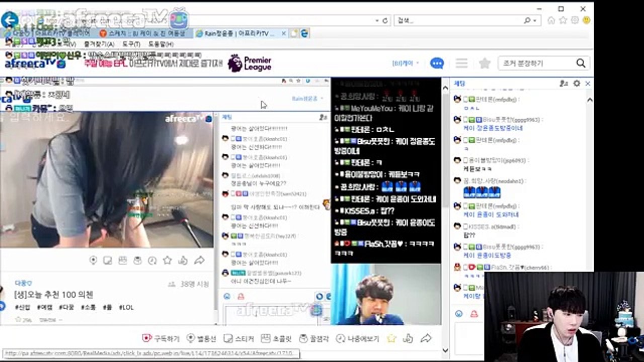Click the share arrow icon in the bottom bar
This screenshot has height=362, width=644.
pos(426,338)
